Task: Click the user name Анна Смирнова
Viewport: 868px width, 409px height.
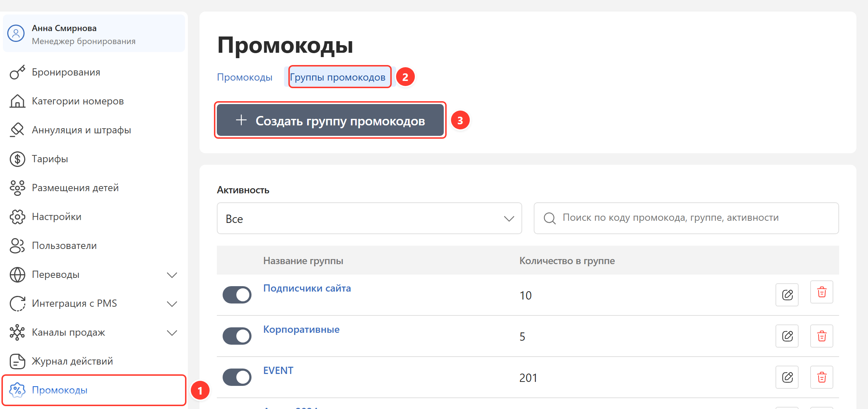Action: coord(64,28)
